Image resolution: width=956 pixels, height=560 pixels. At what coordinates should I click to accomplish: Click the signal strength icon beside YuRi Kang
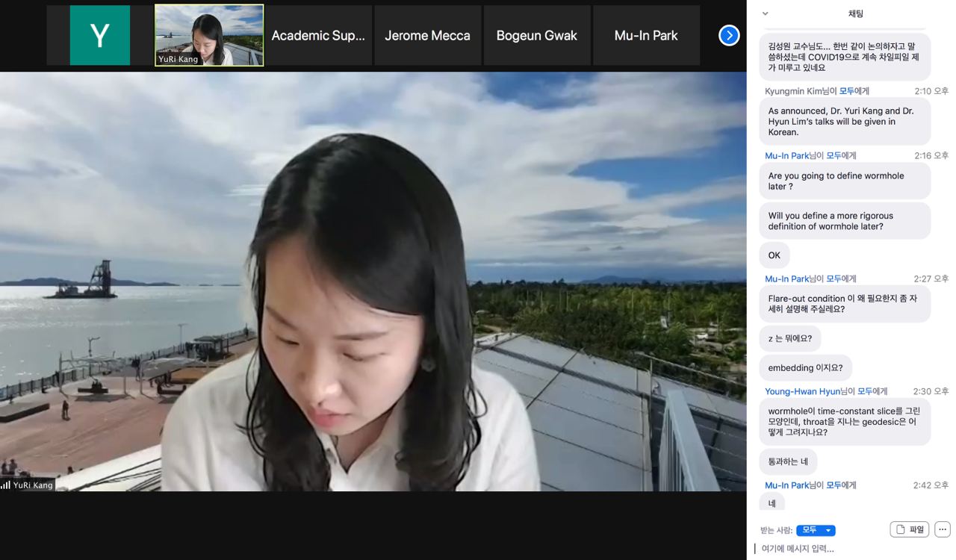click(x=6, y=485)
